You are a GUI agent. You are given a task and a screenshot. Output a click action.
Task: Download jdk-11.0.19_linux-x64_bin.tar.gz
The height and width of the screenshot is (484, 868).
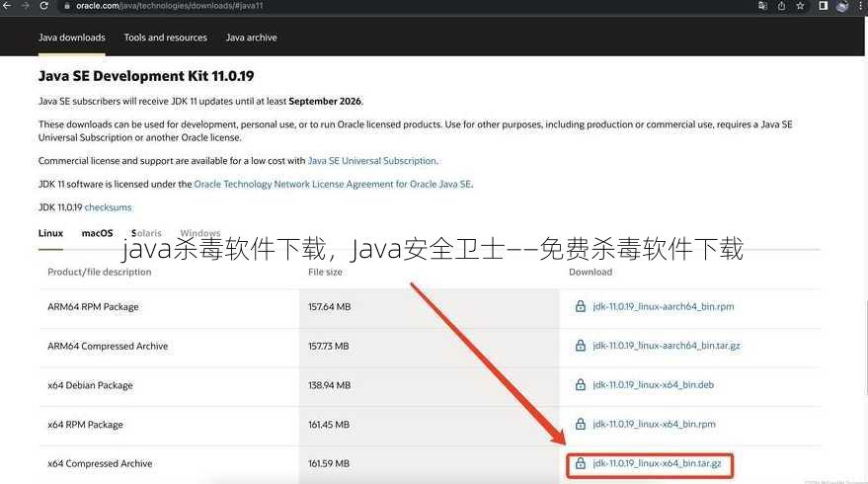tap(657, 463)
